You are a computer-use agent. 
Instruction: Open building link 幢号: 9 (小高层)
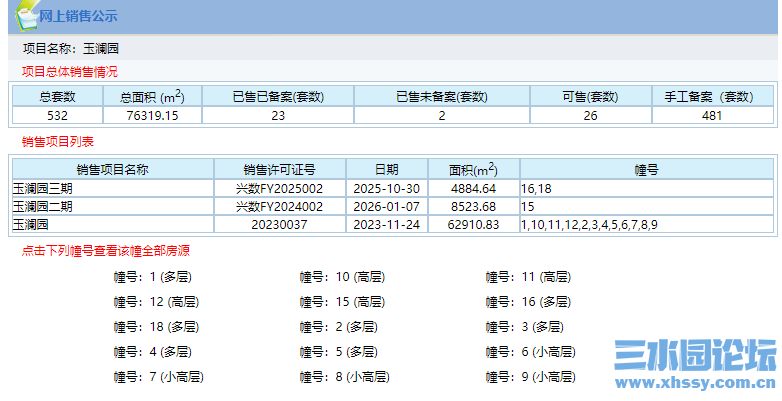point(531,377)
